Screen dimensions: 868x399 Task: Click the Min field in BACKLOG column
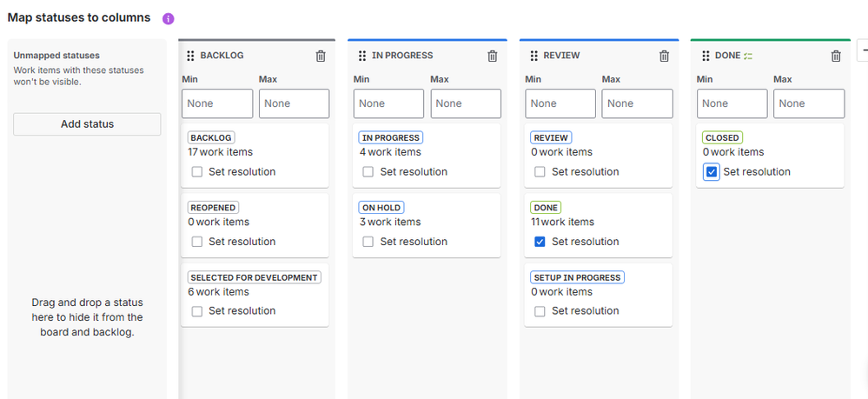click(217, 103)
